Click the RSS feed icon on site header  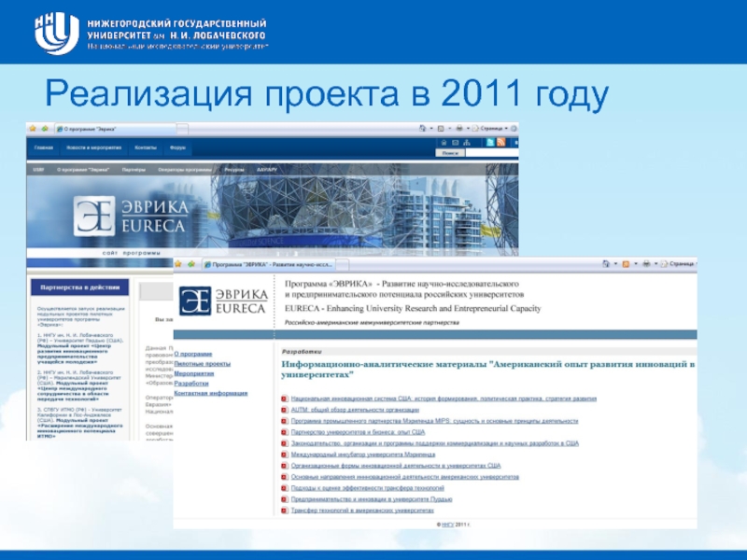(x=502, y=141)
